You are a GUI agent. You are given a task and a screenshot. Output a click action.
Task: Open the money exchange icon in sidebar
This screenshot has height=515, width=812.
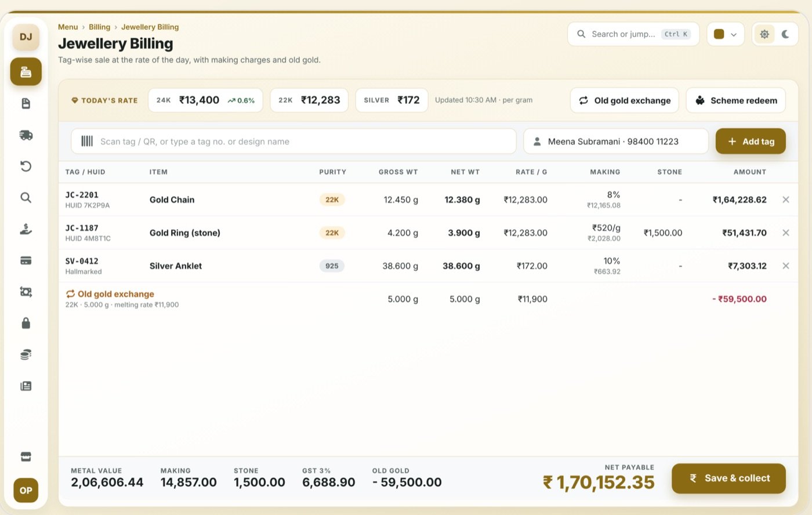tap(26, 292)
